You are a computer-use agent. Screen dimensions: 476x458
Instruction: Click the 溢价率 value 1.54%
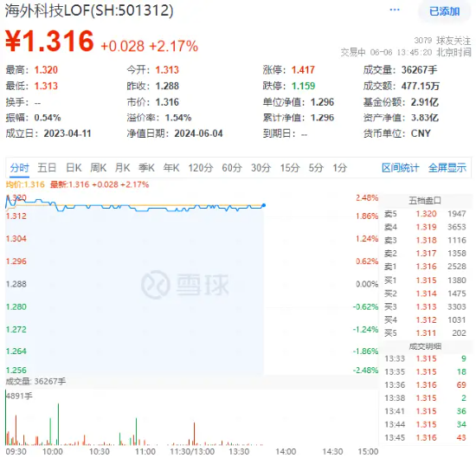(x=178, y=118)
